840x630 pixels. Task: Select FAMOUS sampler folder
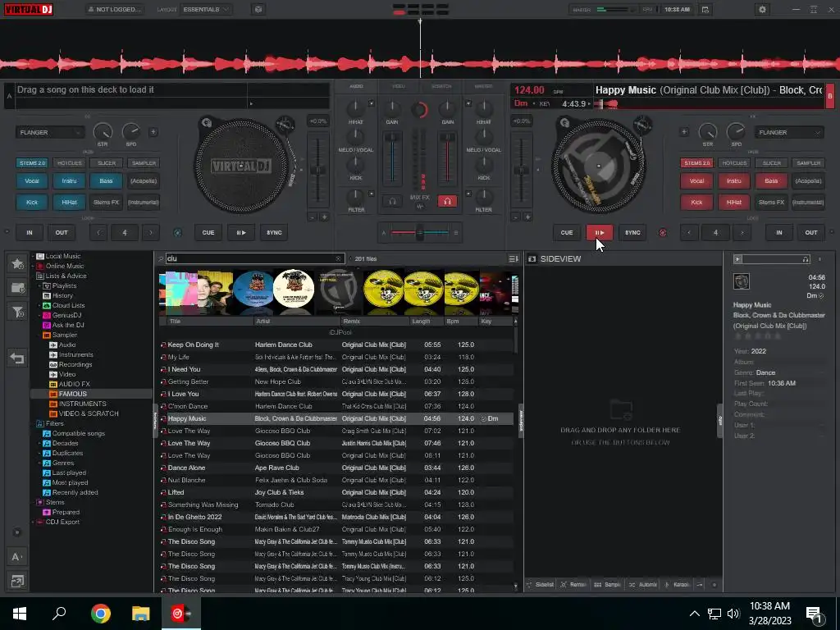[73, 394]
